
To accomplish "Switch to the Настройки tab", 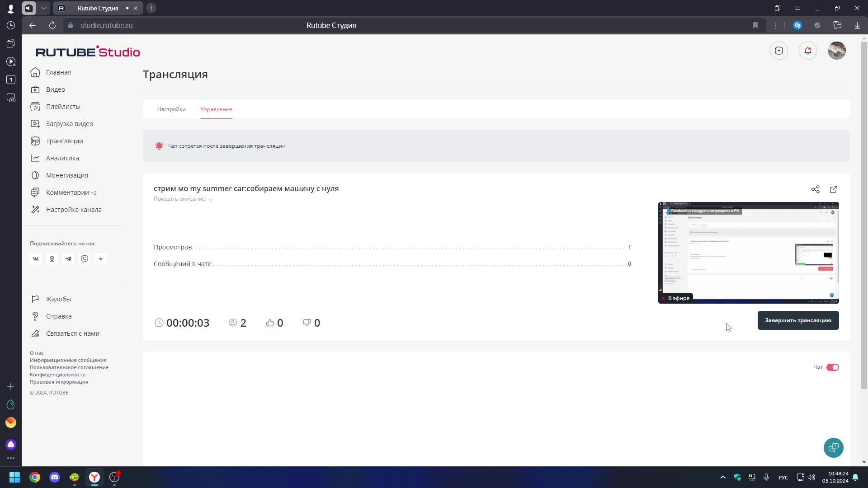I will [171, 109].
